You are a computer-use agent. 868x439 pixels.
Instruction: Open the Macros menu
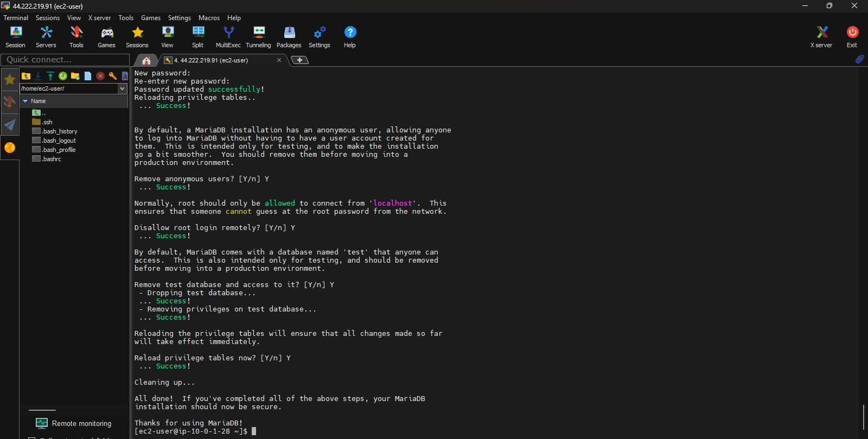tap(209, 18)
